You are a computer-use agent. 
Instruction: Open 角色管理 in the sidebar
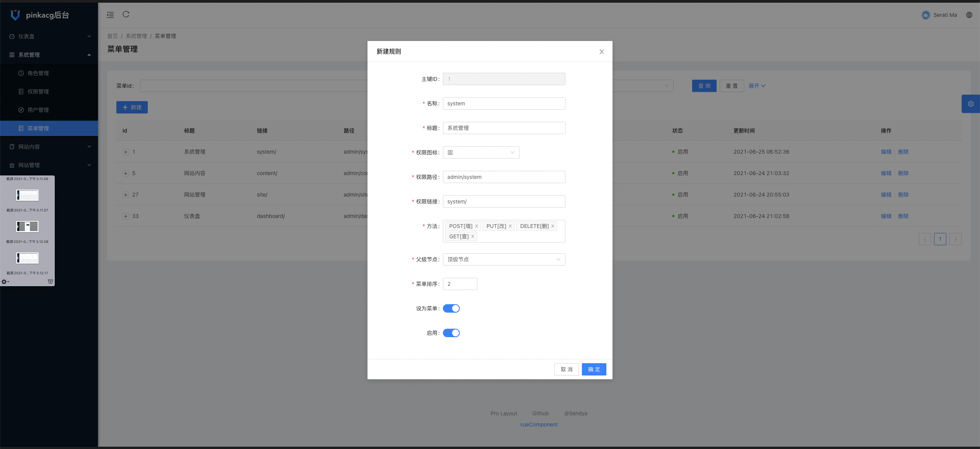tap(38, 73)
